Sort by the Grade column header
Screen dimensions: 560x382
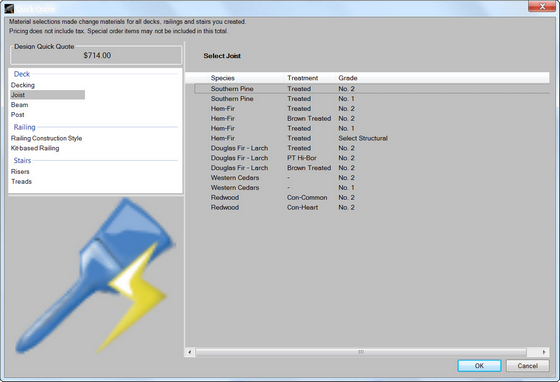pyautogui.click(x=348, y=78)
